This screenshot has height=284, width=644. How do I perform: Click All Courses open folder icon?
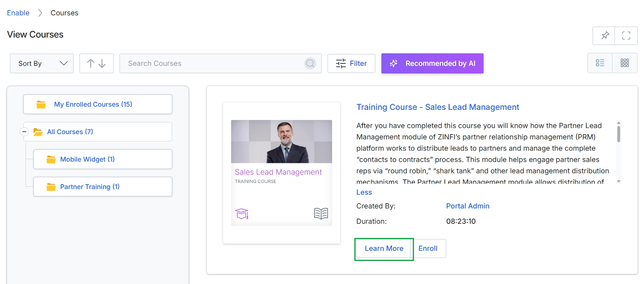[x=38, y=132]
